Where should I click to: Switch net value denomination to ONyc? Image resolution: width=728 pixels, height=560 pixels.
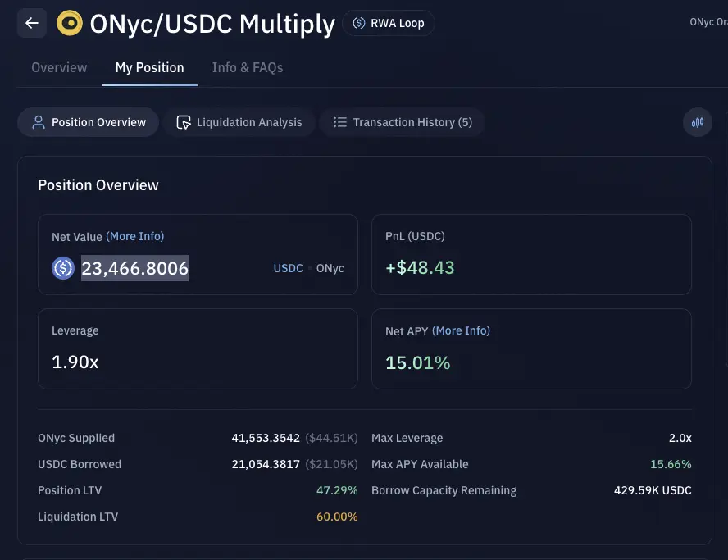point(330,268)
